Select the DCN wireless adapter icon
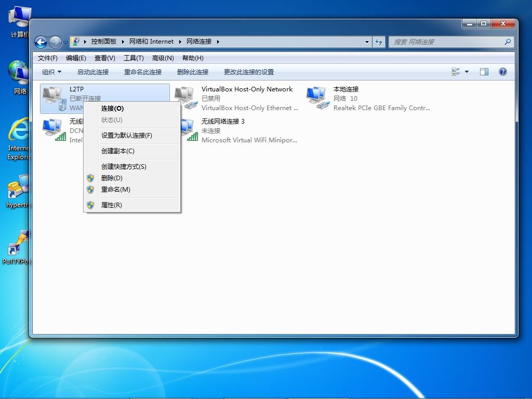 point(54,130)
